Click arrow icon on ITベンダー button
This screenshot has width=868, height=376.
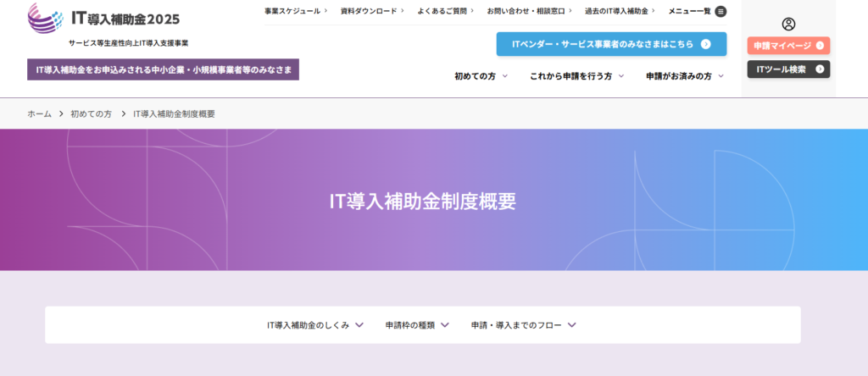705,44
